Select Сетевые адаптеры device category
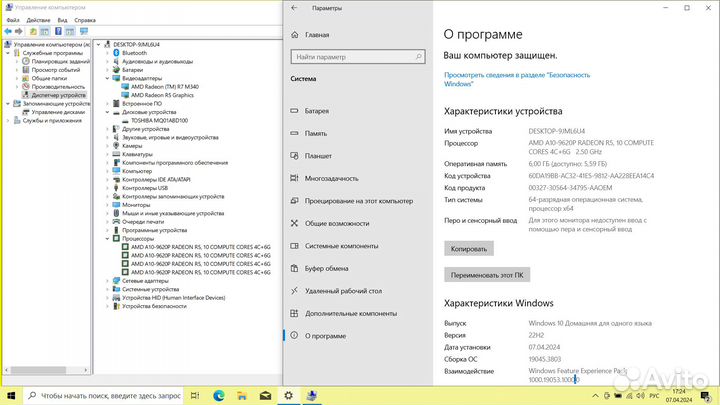The height and width of the screenshot is (405, 720). 145,281
